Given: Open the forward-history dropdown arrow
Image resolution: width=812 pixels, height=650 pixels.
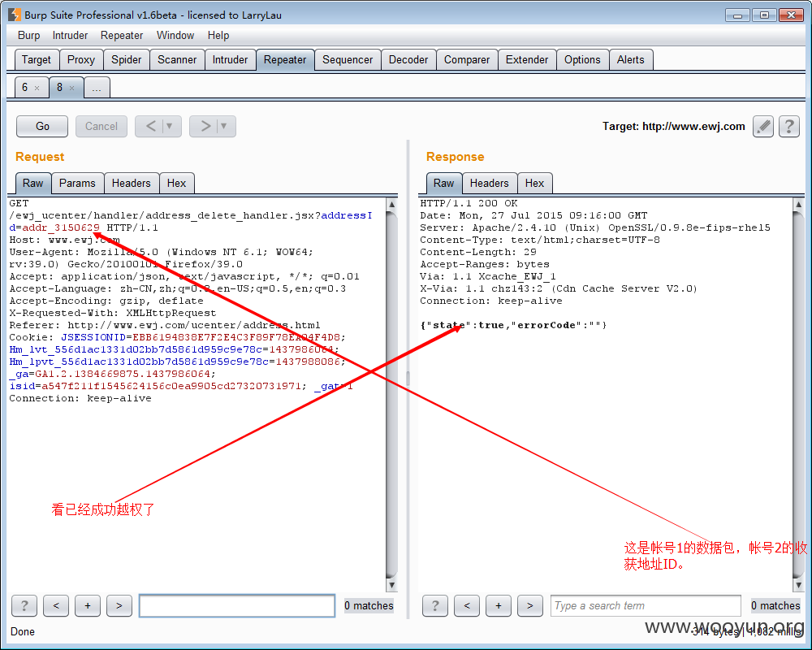Looking at the screenshot, I should click(224, 127).
